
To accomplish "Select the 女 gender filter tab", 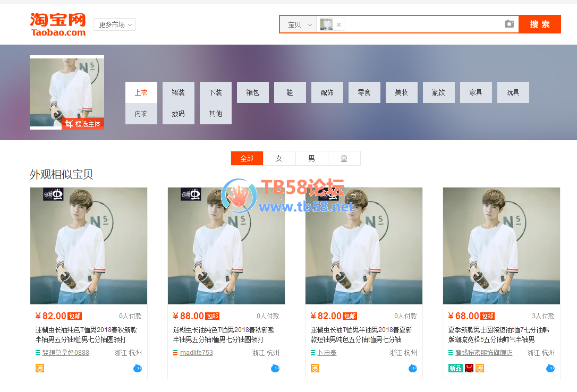I will coord(279,158).
